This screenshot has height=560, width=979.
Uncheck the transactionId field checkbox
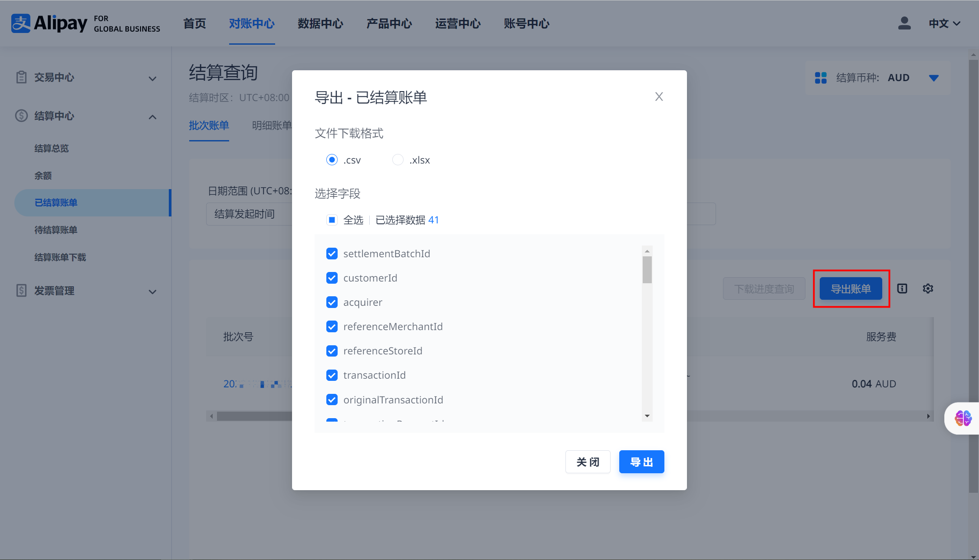pyautogui.click(x=332, y=375)
